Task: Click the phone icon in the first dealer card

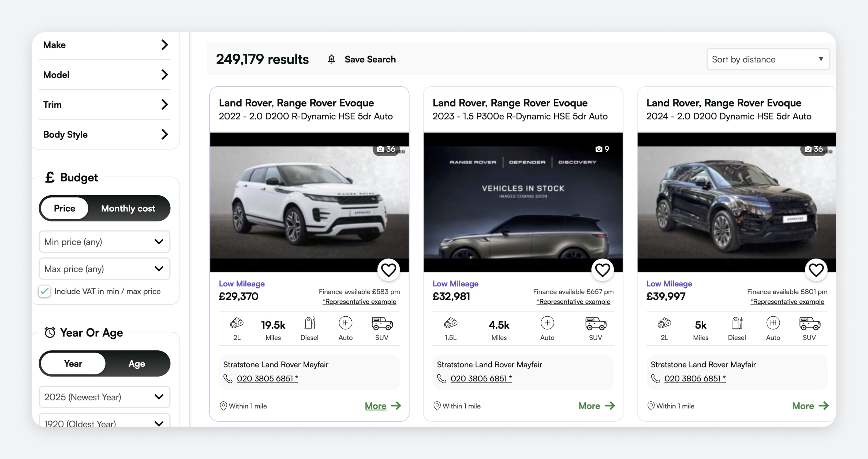Action: (x=228, y=379)
